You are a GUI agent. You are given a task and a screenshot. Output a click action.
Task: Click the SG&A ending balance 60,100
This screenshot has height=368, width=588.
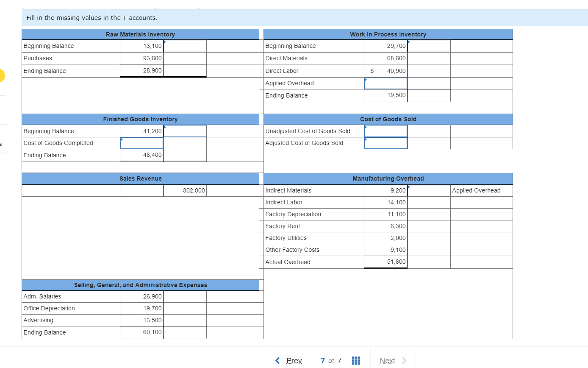click(x=153, y=332)
